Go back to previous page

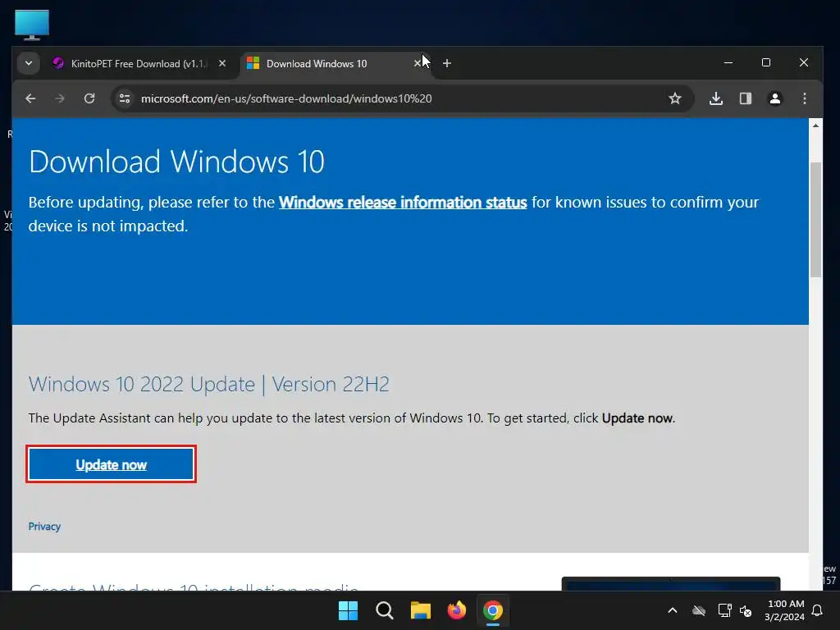click(30, 98)
